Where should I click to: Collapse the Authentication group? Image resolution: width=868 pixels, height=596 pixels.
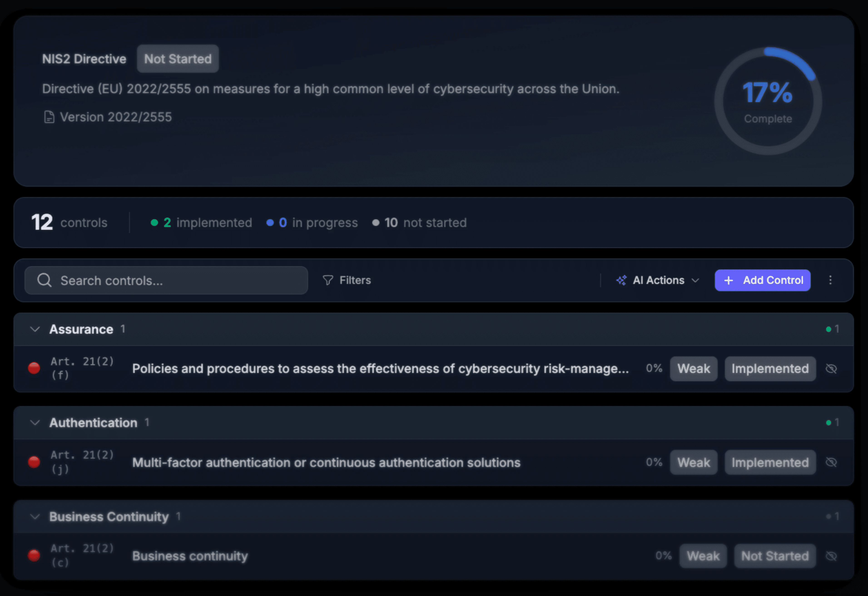tap(35, 423)
